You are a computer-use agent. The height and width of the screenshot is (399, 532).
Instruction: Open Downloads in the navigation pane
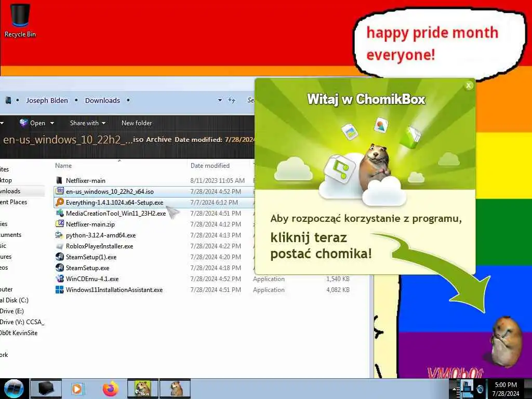pyautogui.click(x=10, y=191)
